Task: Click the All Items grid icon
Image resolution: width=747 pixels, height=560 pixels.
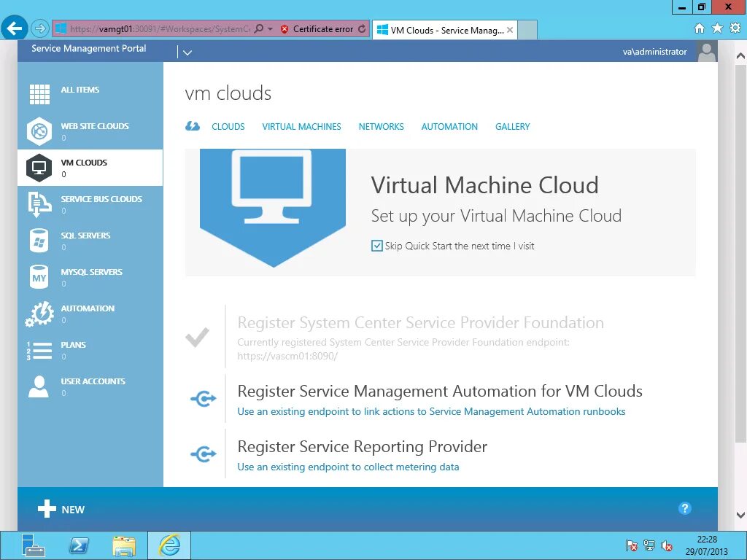Action: click(x=39, y=94)
